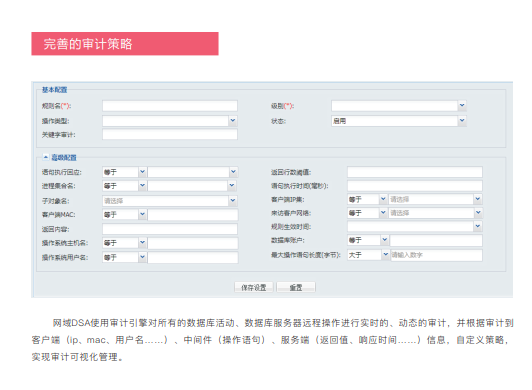Click the 重置 button
Viewport: 532px width, 390px height.
296,287
